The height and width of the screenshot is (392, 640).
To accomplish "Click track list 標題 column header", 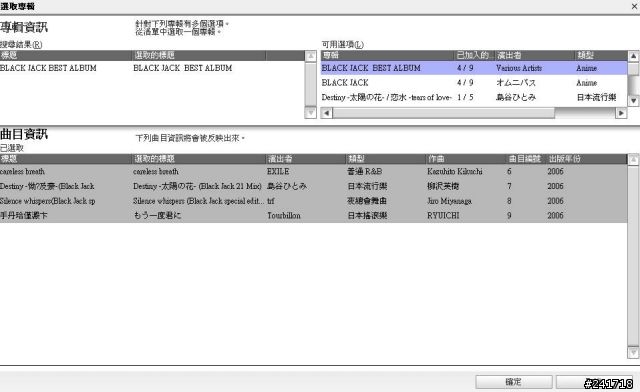I will click(66, 159).
